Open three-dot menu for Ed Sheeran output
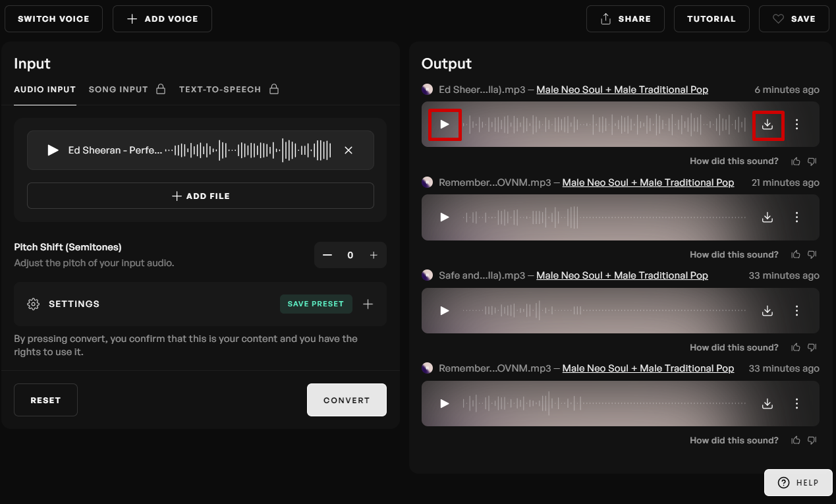The image size is (836, 504). pos(797,125)
